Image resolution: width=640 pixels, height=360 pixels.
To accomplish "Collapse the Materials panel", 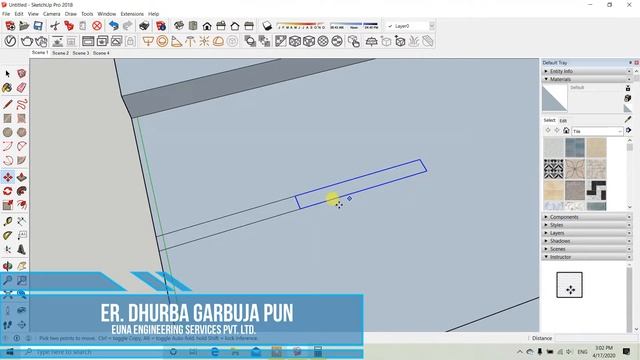I will click(587, 79).
